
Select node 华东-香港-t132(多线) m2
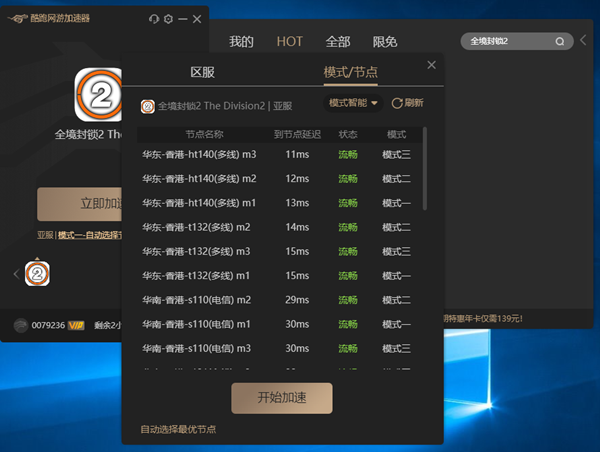tap(279, 227)
